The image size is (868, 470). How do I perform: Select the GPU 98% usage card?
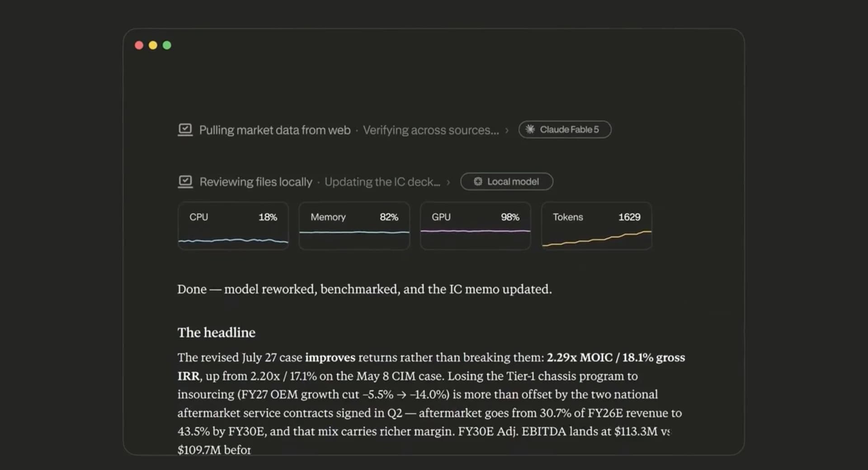(x=475, y=226)
